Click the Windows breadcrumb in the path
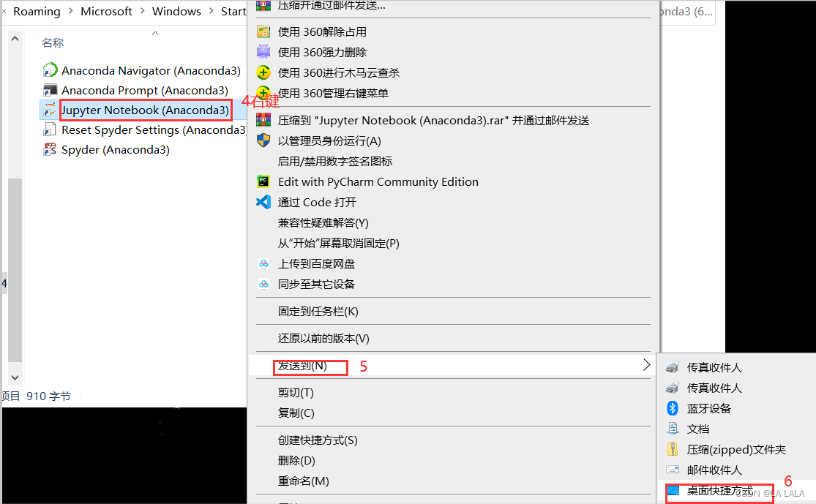 176,12
